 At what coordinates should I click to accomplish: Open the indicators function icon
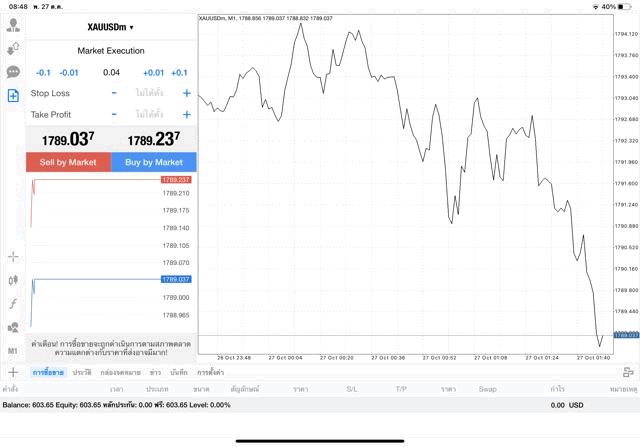click(x=13, y=303)
